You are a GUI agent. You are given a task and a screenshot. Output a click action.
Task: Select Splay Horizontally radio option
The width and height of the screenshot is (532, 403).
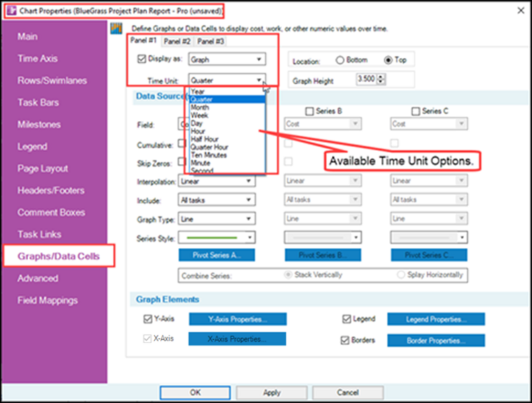click(x=401, y=275)
